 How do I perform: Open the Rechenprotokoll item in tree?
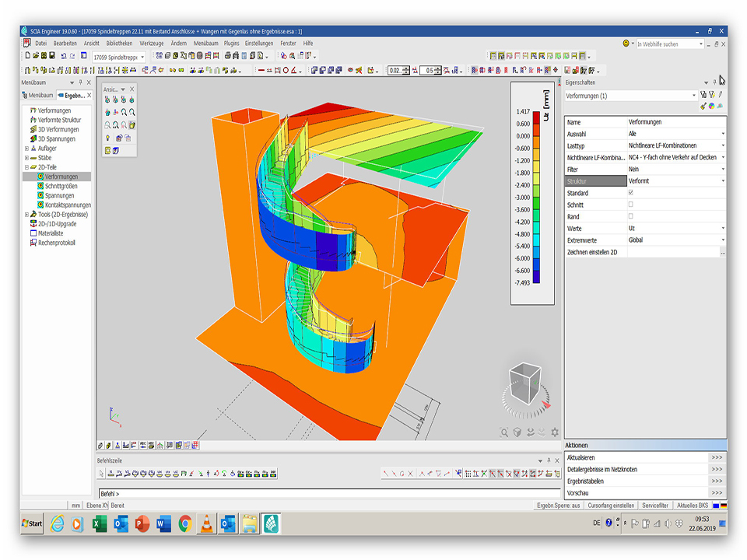pyautogui.click(x=56, y=243)
